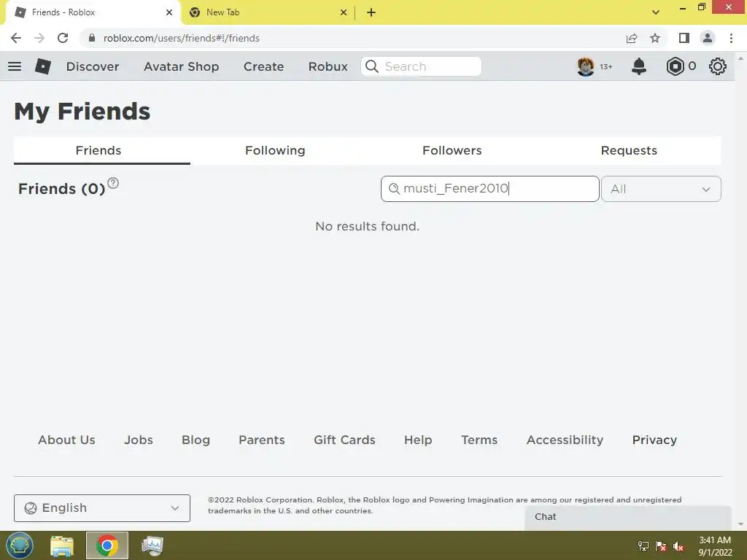Click the network tray icon
Viewport: 747px width, 560px height.
643,546
